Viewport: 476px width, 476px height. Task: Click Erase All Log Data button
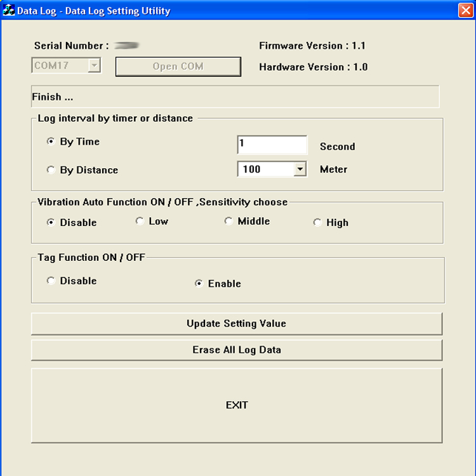click(236, 350)
